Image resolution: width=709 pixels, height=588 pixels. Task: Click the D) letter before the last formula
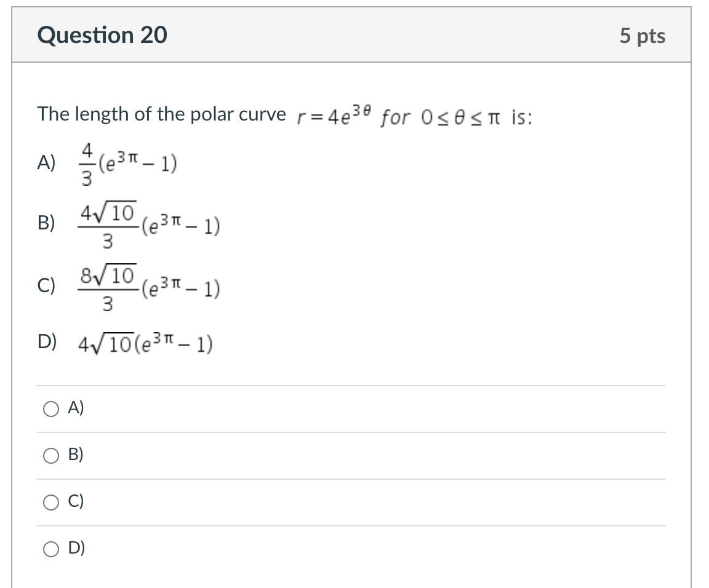(47, 342)
